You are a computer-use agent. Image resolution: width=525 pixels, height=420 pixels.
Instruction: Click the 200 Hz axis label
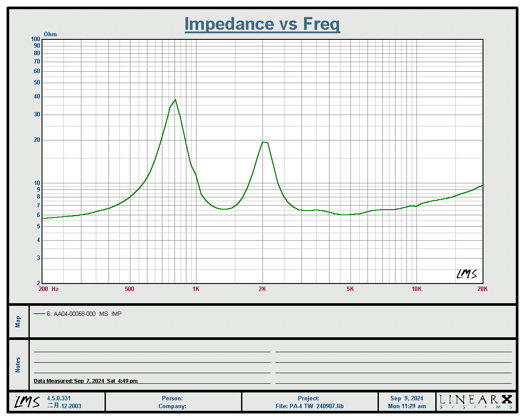coord(48,289)
